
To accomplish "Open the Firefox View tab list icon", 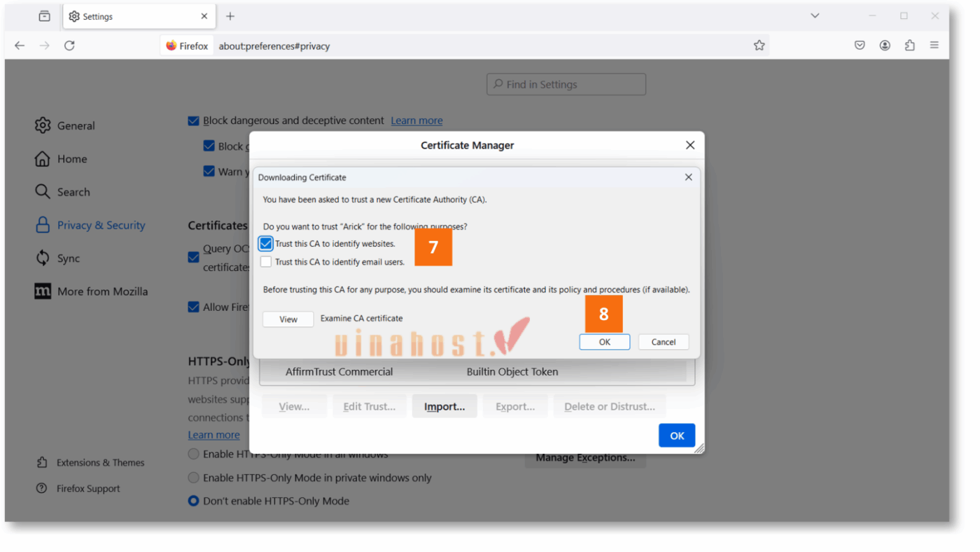I will coord(44,16).
